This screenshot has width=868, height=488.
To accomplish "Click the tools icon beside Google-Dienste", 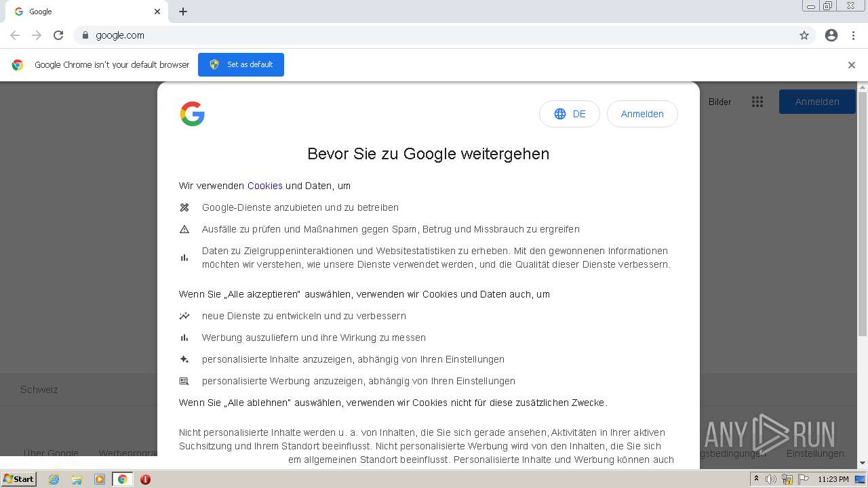I will pos(184,207).
